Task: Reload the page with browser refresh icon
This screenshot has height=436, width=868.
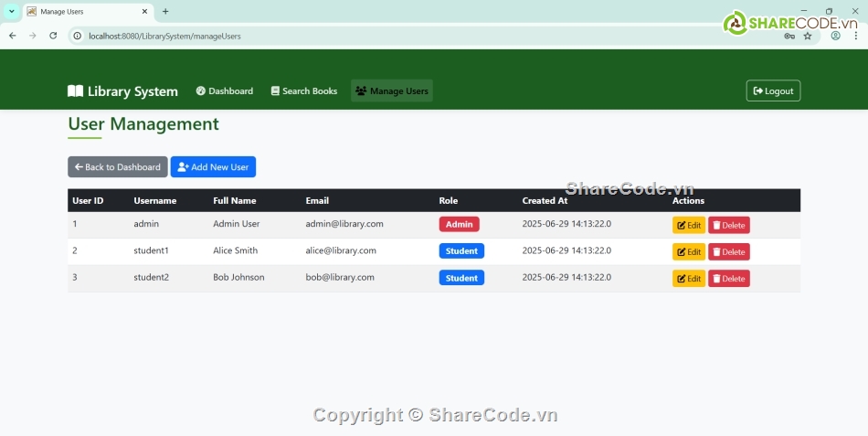Action: 53,36
